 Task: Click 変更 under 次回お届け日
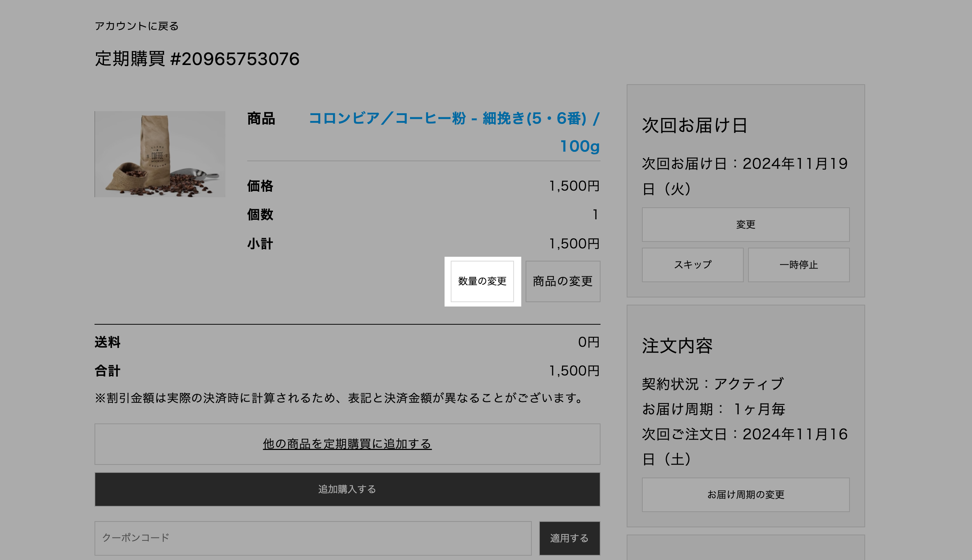tap(745, 224)
